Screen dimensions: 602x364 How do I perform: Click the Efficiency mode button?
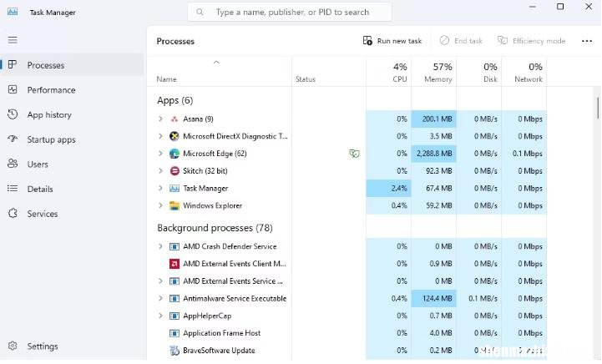coord(532,41)
